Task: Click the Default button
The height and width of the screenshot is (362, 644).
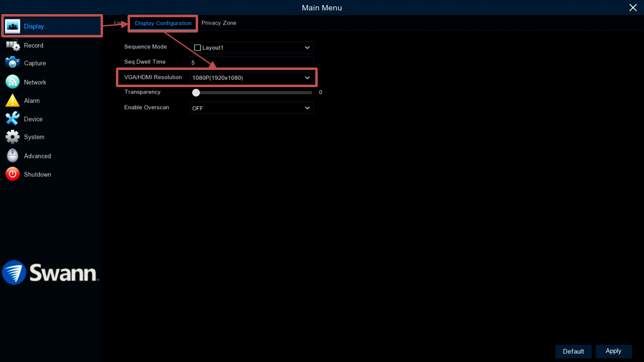Action: pyautogui.click(x=573, y=352)
